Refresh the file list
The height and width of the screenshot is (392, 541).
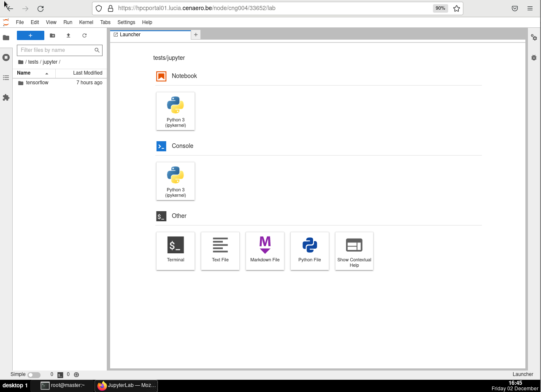(x=84, y=35)
